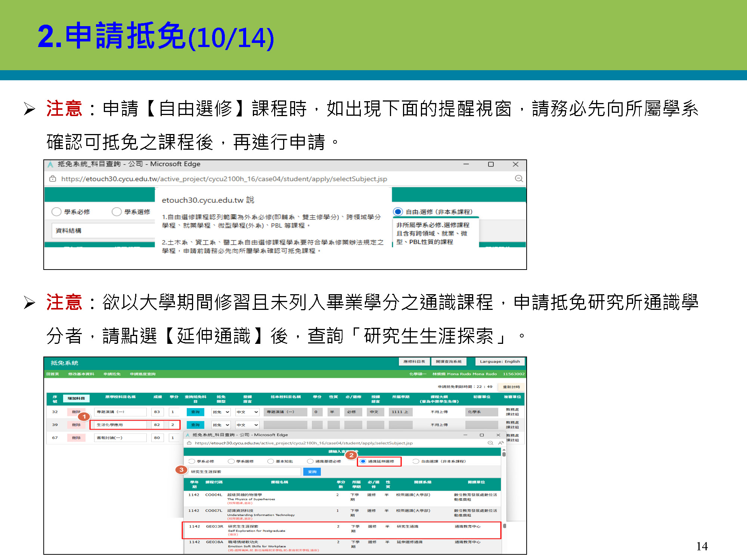Click 應修科目表 button

pyautogui.click(x=414, y=361)
